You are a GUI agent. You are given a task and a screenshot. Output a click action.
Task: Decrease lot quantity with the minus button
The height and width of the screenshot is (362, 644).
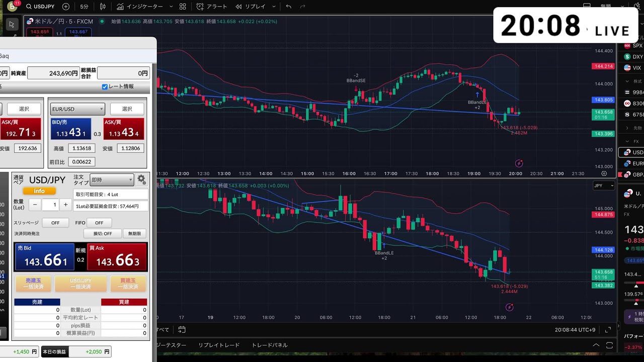[35, 205]
